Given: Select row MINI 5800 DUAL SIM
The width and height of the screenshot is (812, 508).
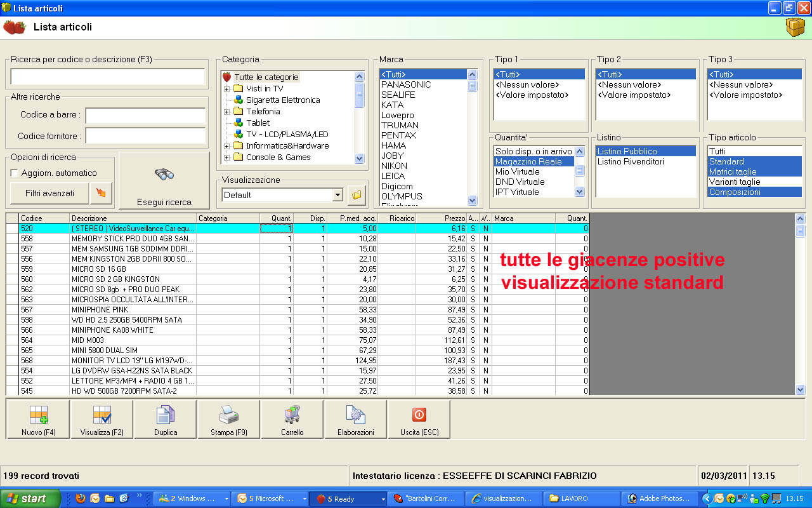Looking at the screenshot, I should click(298, 350).
